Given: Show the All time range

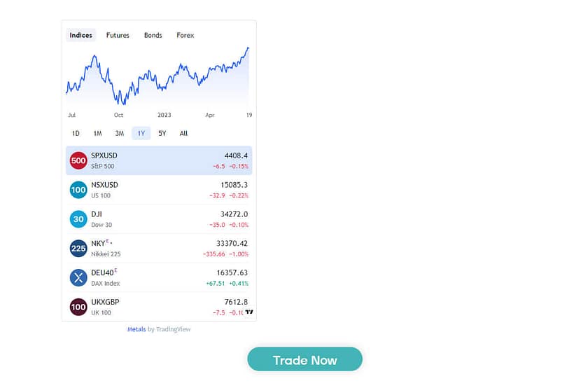Looking at the screenshot, I should coord(183,133).
